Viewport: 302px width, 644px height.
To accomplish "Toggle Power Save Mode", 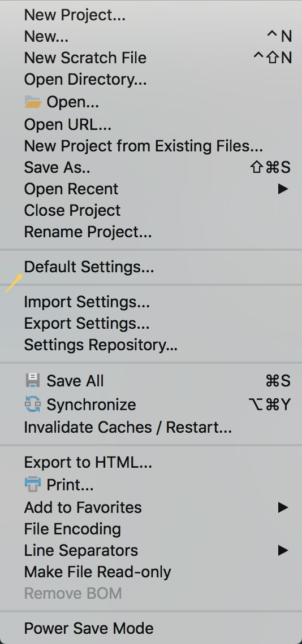I will click(x=151, y=628).
